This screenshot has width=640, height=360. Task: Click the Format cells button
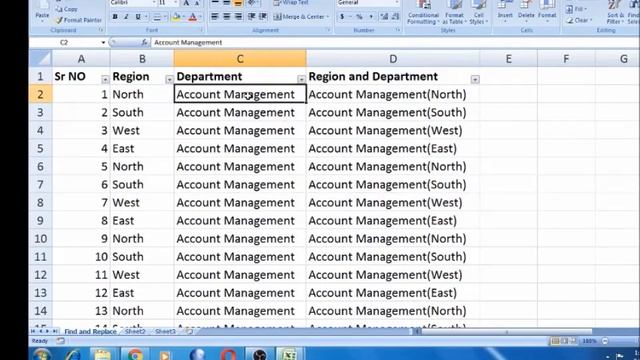point(547,11)
